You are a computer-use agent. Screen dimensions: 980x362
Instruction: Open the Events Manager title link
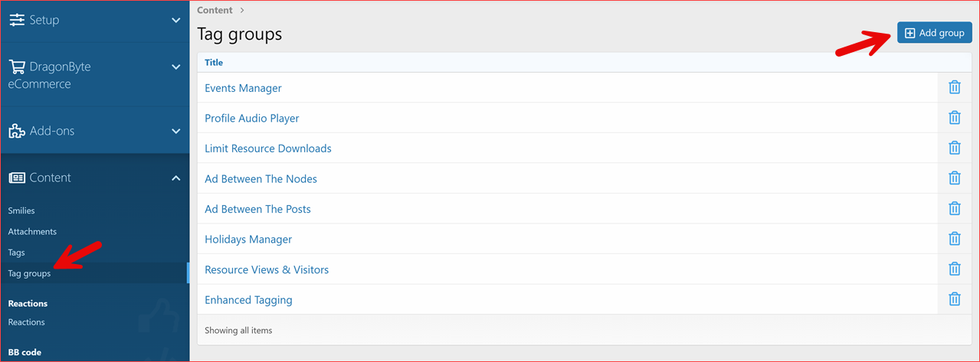click(243, 88)
